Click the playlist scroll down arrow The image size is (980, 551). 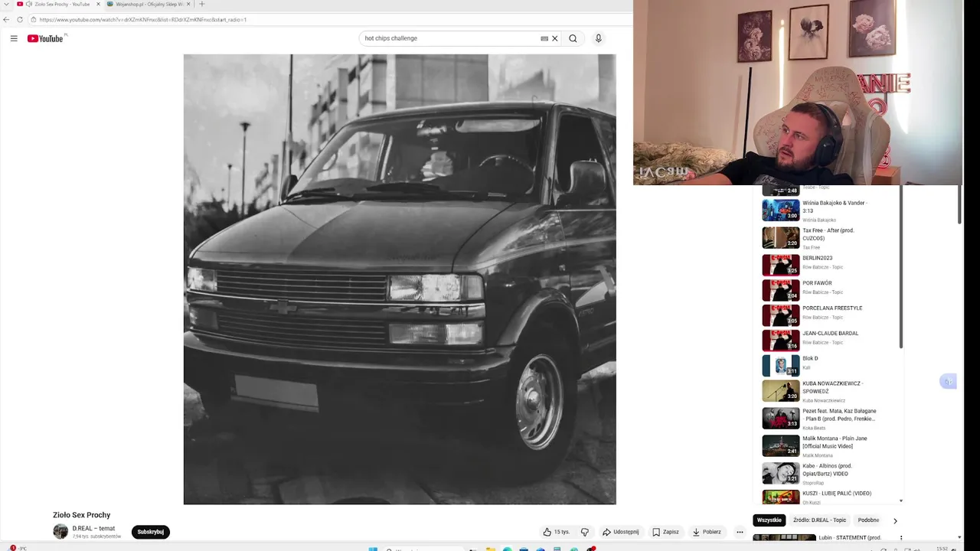point(900,501)
